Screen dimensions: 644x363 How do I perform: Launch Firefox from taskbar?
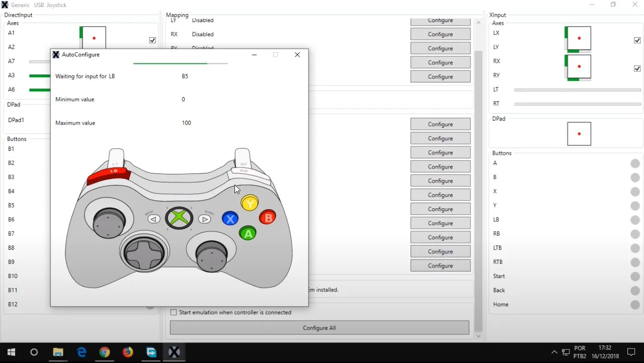click(128, 352)
